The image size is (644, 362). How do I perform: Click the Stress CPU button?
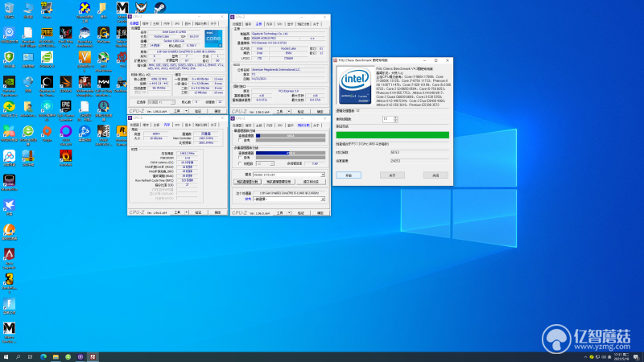click(279, 182)
